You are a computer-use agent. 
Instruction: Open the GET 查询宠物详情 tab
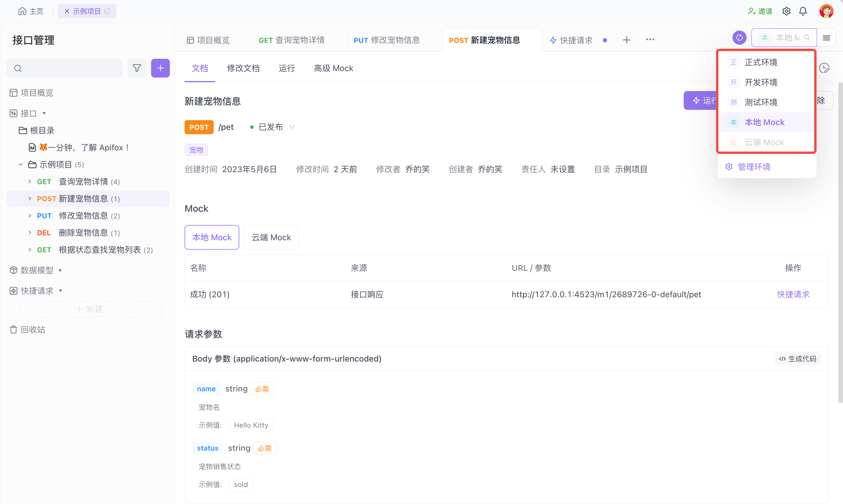(292, 40)
